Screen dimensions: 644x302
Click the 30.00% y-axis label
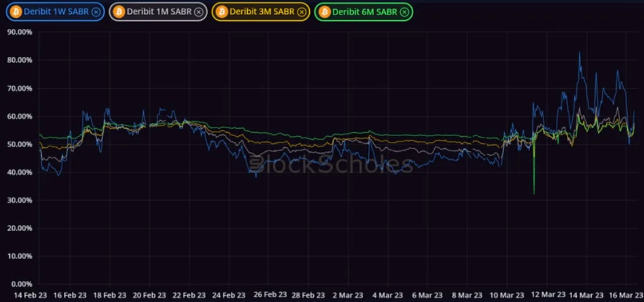(x=20, y=200)
